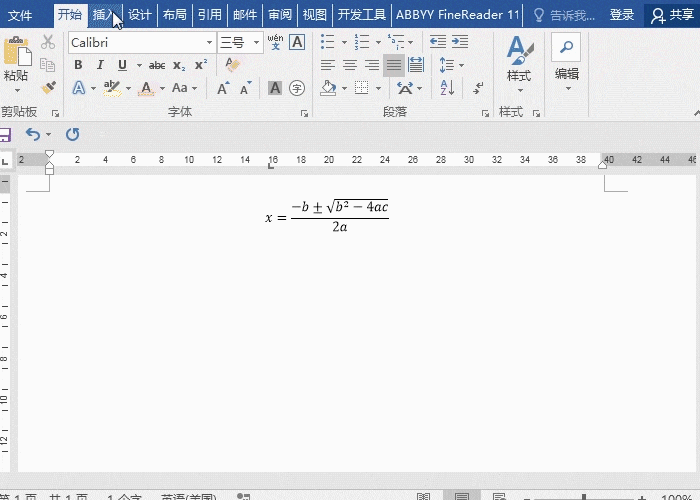Toggle justified paragraph alignment
The image size is (700, 500).
click(393, 65)
